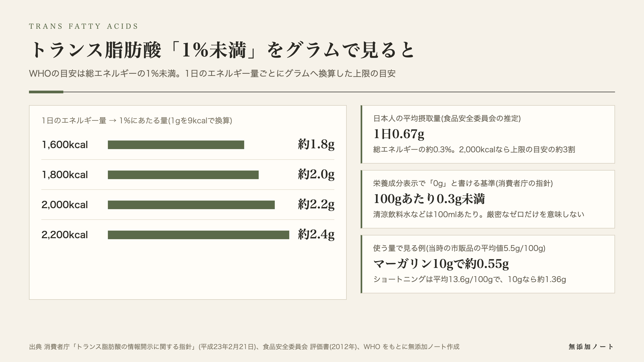Click the headline 100gあたり0.3g未満
The image size is (644, 362).
[429, 199]
